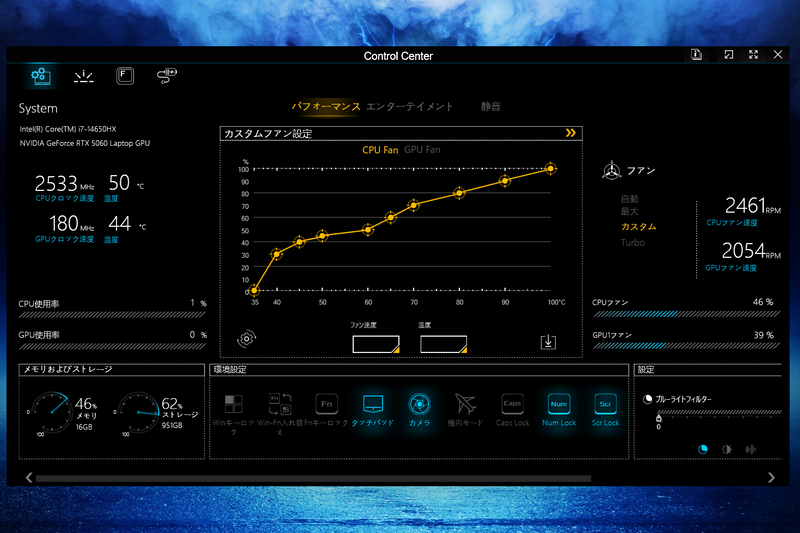Switch to GPU Fan curve tab
The image size is (800, 533).
click(422, 150)
